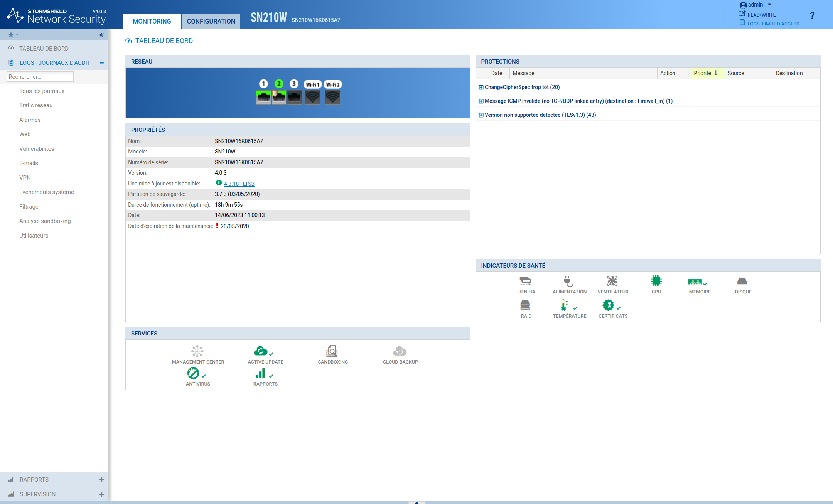
Task: Collapse Logs - Journaux d'audit section
Action: (101, 63)
